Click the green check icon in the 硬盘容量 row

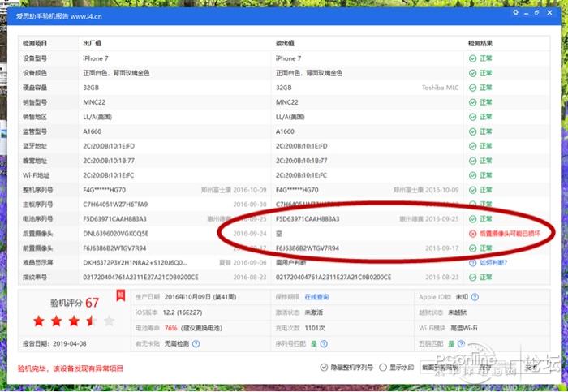click(x=472, y=88)
